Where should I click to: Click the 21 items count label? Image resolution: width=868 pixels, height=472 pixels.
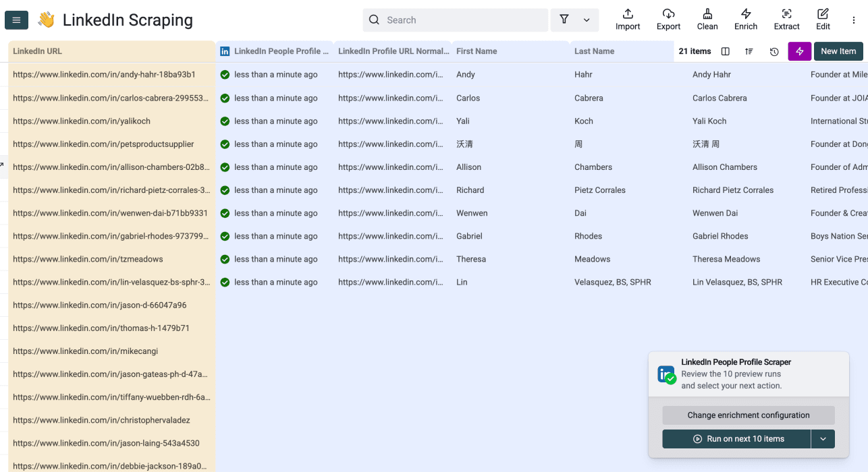695,51
